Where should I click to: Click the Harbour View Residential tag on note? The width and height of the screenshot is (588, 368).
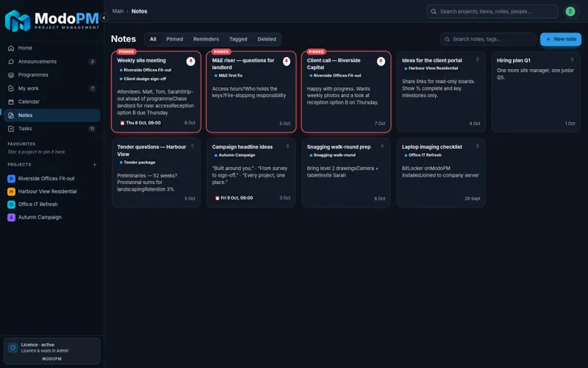click(431, 68)
